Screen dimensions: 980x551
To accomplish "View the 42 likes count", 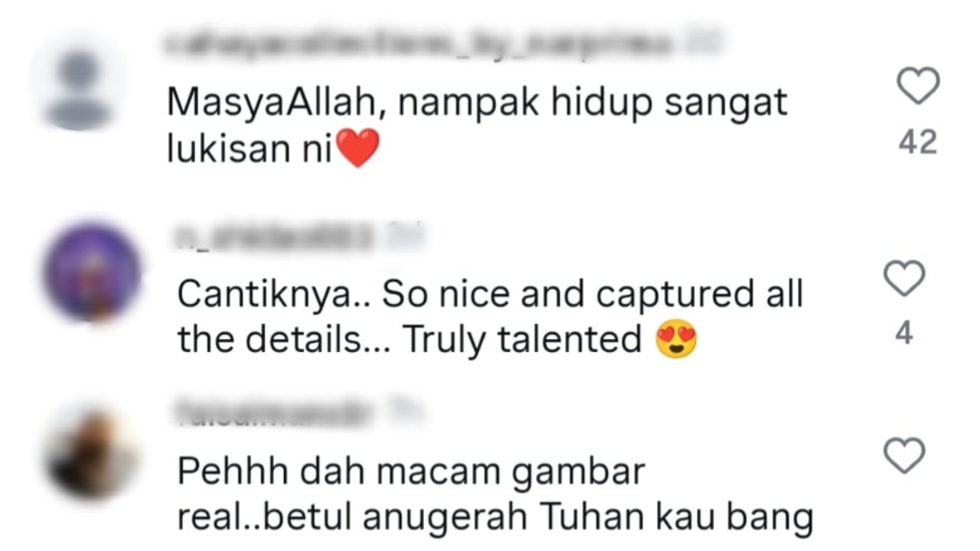I will pos(918,142).
